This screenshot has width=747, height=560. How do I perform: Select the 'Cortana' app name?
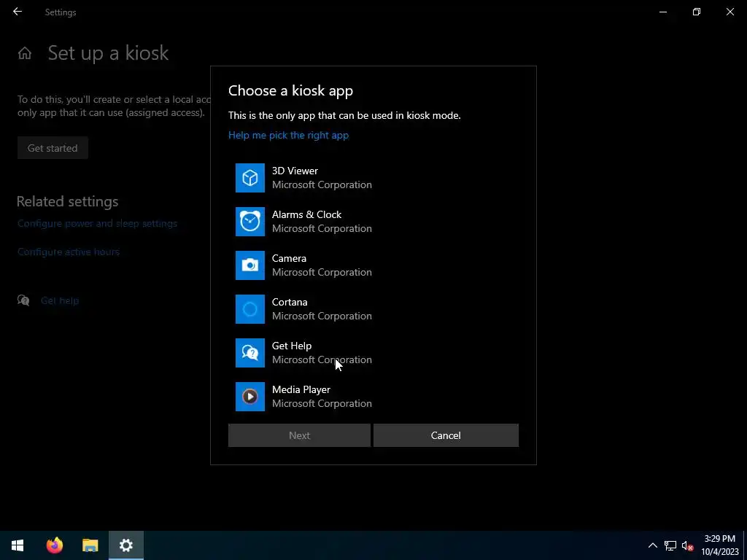click(289, 303)
